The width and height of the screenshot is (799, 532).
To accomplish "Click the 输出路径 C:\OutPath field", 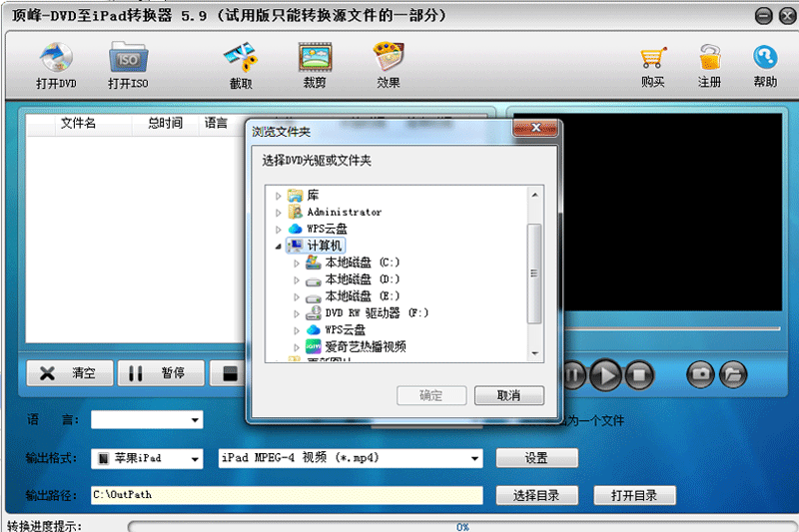I will click(x=287, y=495).
